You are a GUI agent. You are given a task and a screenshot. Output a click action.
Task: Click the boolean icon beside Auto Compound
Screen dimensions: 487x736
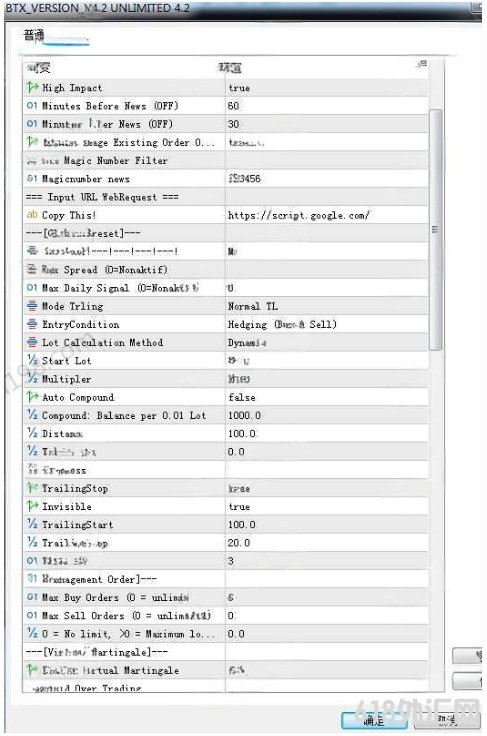click(x=32, y=397)
